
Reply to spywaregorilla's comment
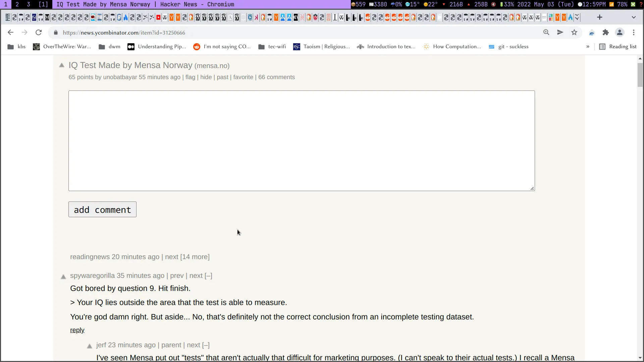click(x=77, y=330)
